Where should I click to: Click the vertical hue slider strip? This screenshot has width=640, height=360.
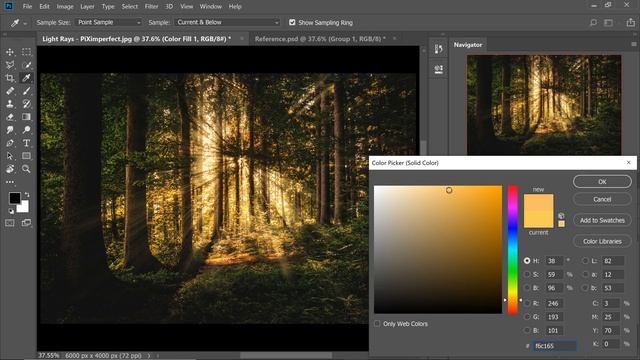tap(513, 249)
